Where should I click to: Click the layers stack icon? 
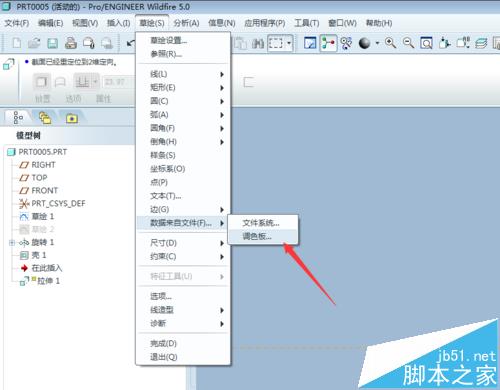tap(481, 43)
